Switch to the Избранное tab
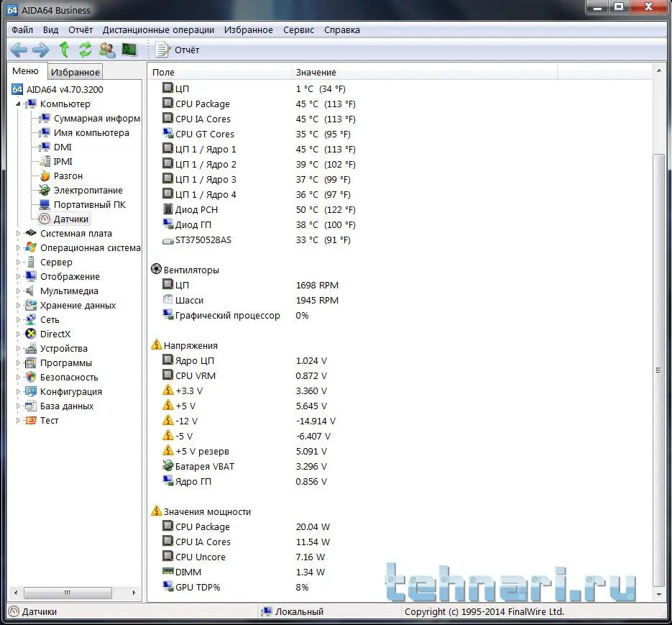This screenshot has width=672, height=625. 75,72
